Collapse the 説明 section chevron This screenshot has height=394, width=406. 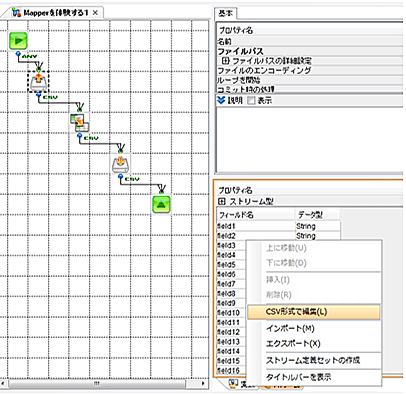point(221,100)
